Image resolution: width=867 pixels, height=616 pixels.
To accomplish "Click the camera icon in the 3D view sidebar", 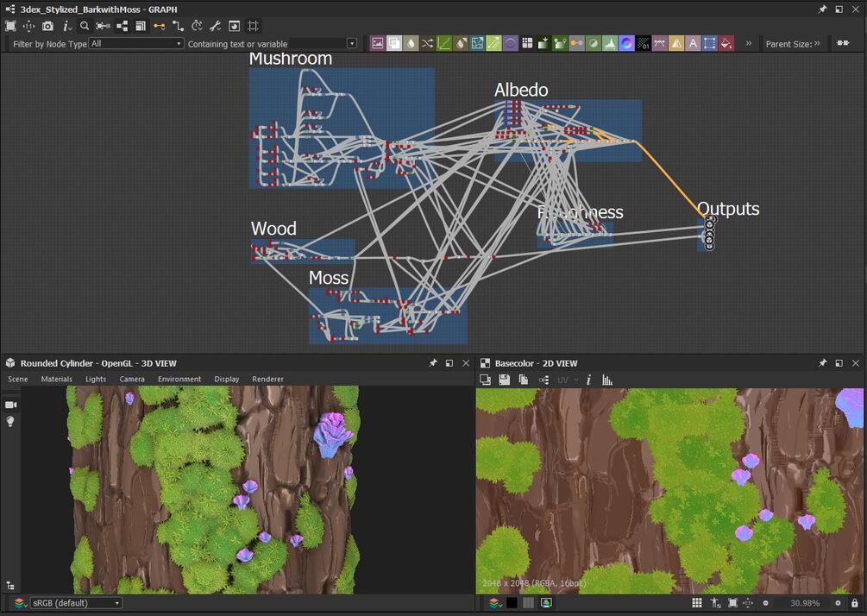I will point(10,405).
